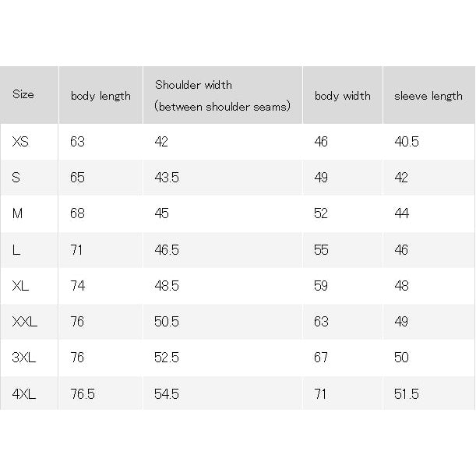Click the sleeve length column header
The image size is (476, 476).
pyautogui.click(x=428, y=96)
